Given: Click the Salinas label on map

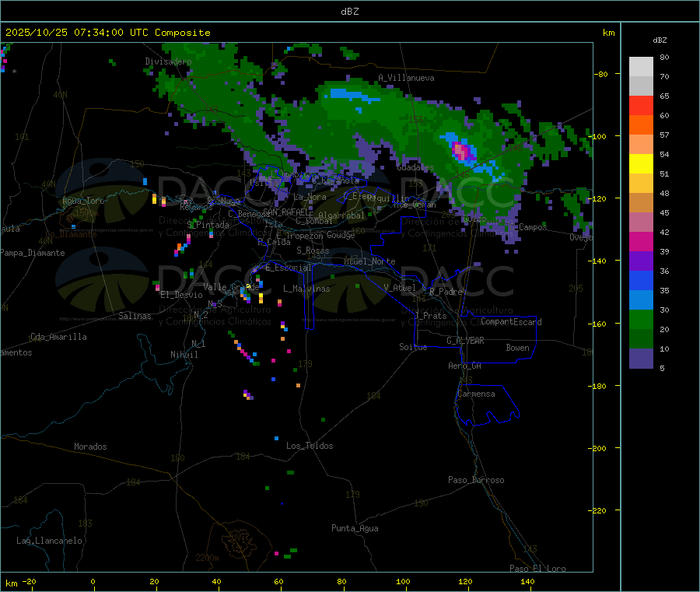Looking at the screenshot, I should click(135, 316).
